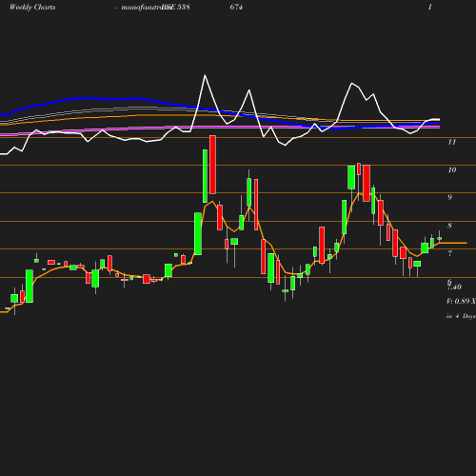This screenshot has height=476, width=476.
Task: Select the price axis label "9"
Action: coord(449,197)
